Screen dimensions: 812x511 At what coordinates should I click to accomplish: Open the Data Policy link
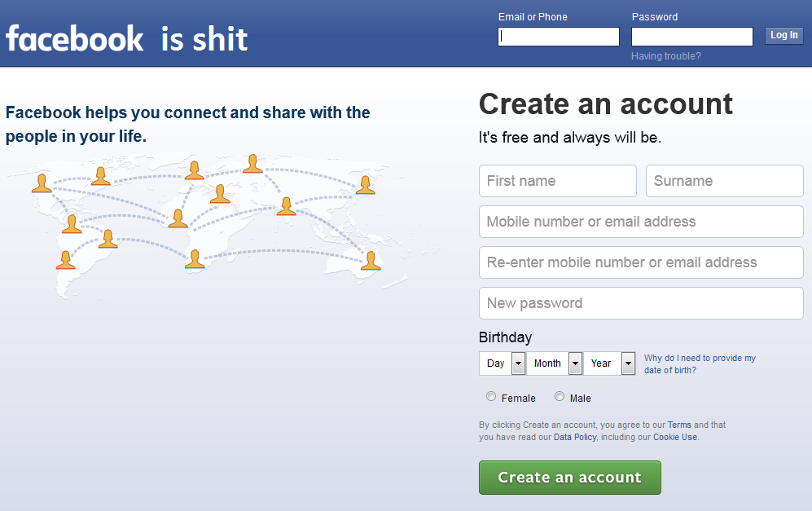click(x=575, y=437)
